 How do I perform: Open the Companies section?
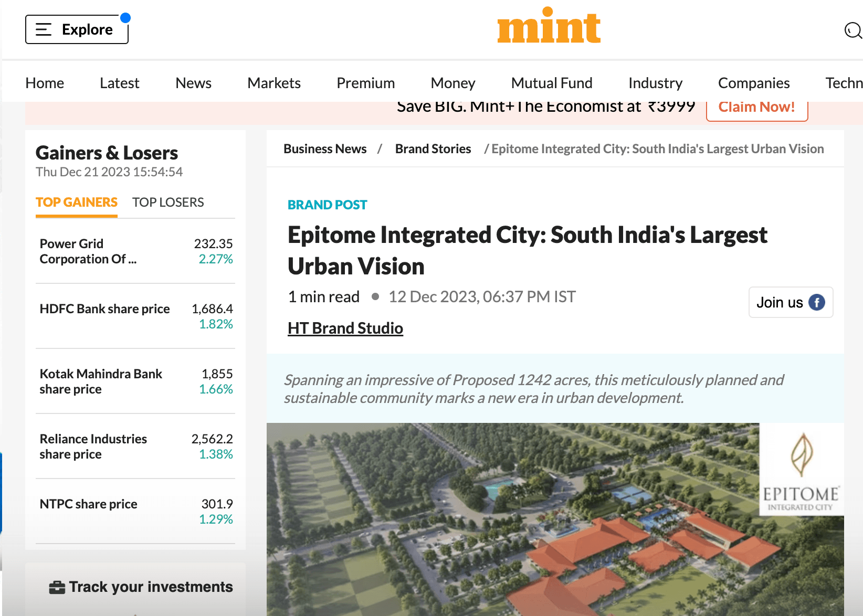click(754, 83)
